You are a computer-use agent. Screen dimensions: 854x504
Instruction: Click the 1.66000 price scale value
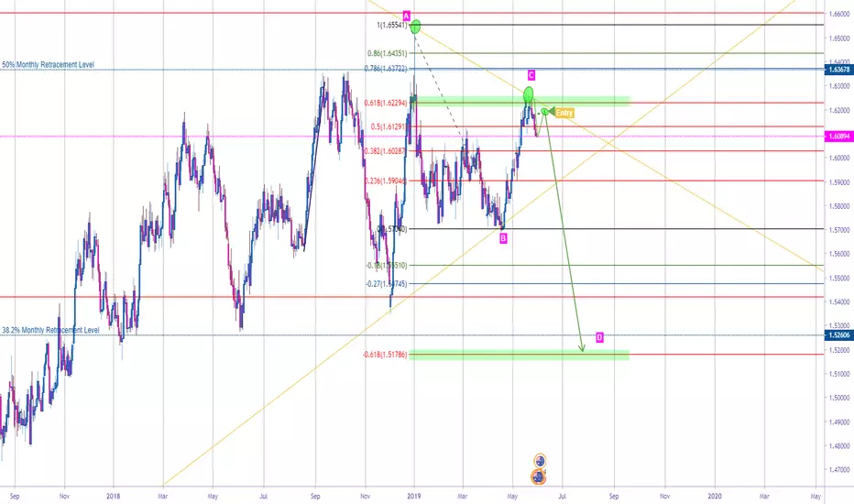[839, 14]
